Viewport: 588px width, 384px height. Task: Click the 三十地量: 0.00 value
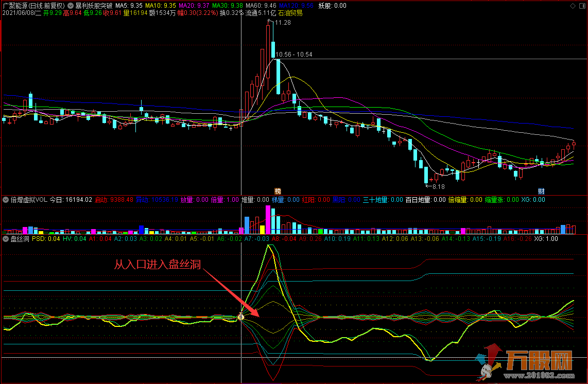pos(383,200)
